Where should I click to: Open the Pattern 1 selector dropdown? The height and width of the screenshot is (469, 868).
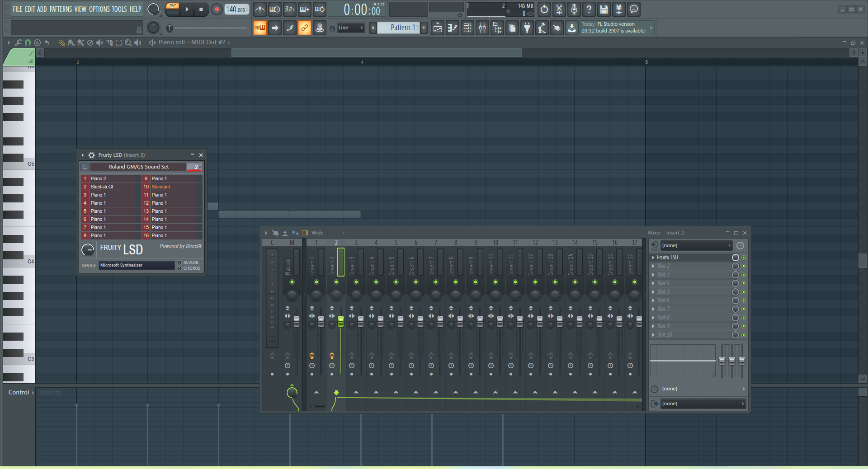[x=399, y=28]
